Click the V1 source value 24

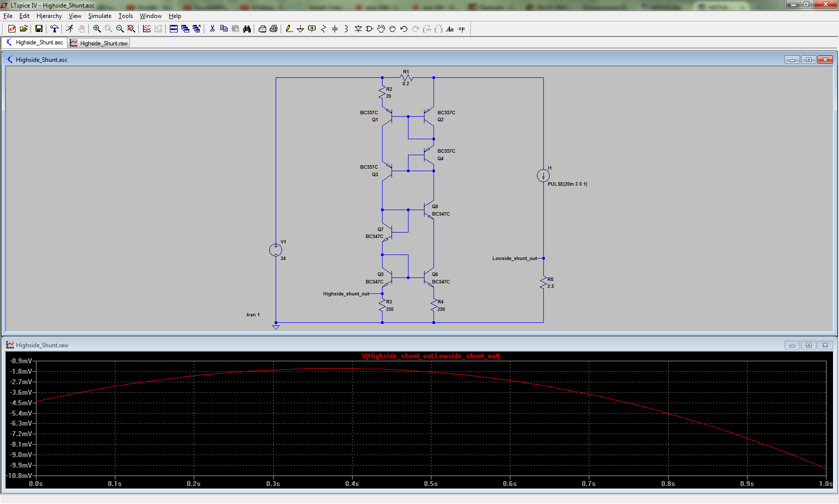pyautogui.click(x=283, y=258)
